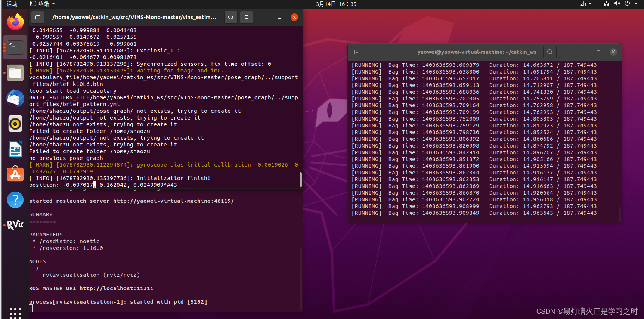Minimize the catkin_ws terminal window
644x319 pixels.
583,52
